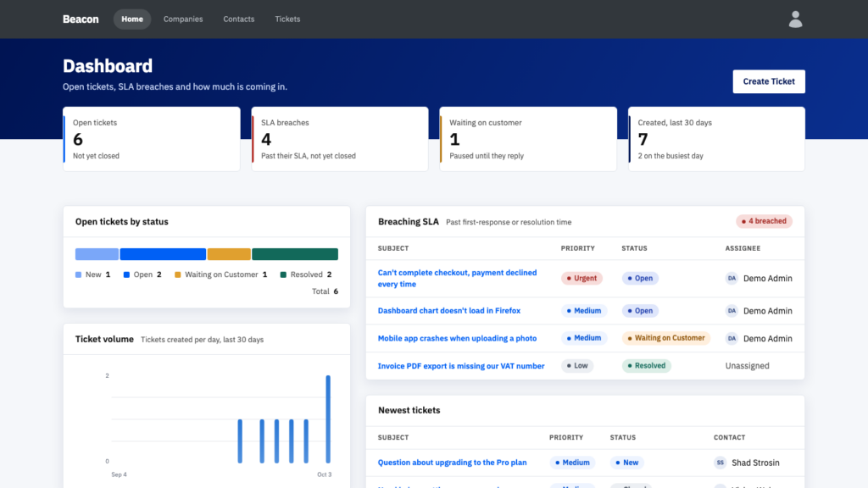Click the Open legend swatch
This screenshot has height=488, width=868.
click(126, 275)
